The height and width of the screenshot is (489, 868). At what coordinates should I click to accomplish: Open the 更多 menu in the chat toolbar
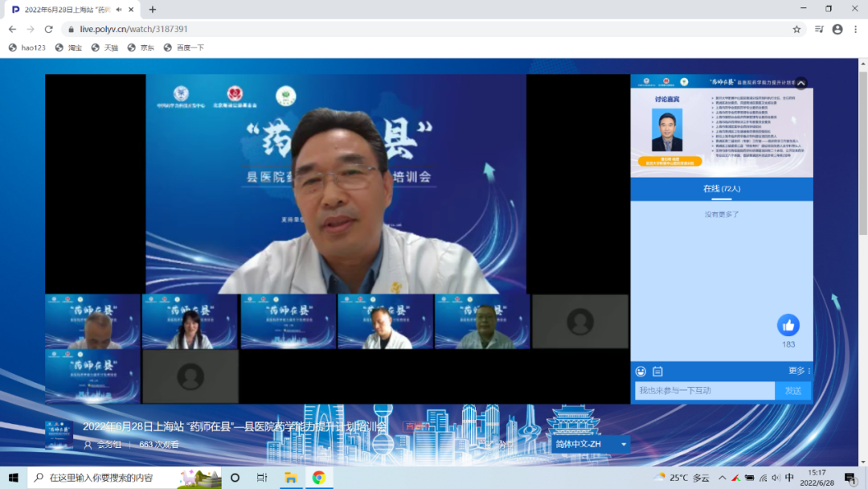799,371
